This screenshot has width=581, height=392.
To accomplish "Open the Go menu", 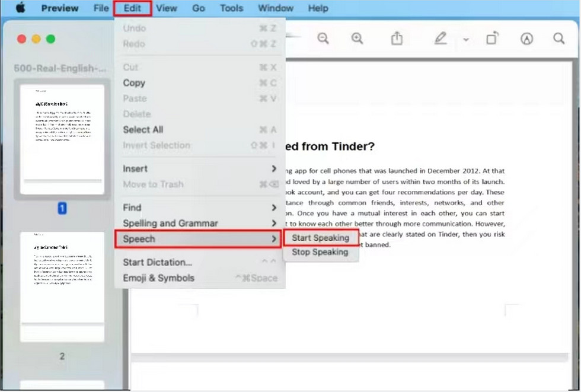I will point(199,8).
